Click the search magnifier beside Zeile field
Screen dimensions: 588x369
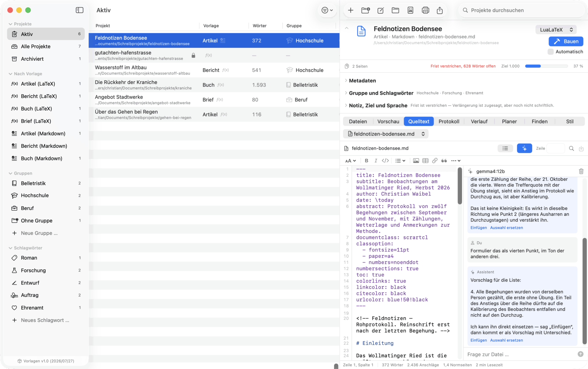click(x=571, y=148)
